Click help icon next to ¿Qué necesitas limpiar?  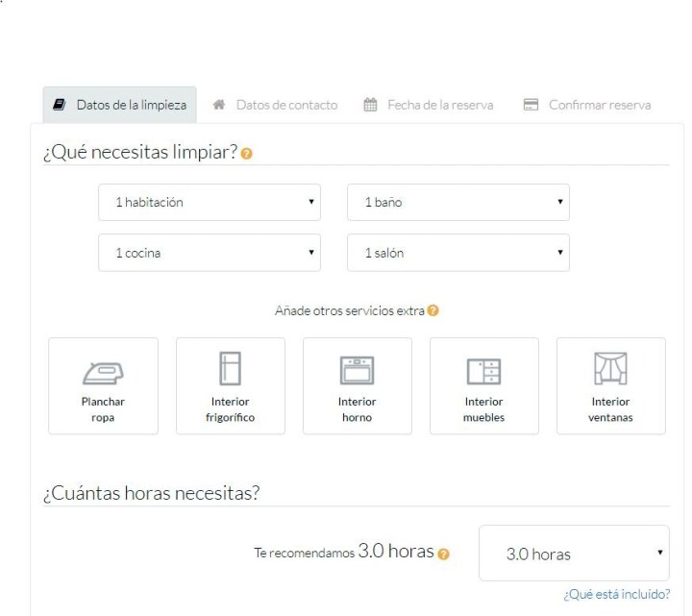click(x=246, y=154)
